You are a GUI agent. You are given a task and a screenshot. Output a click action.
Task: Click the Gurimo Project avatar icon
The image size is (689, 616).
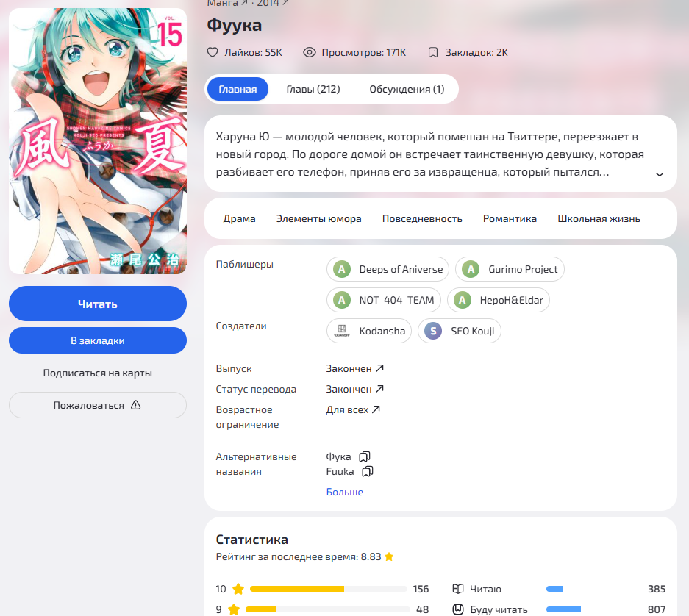tap(471, 269)
